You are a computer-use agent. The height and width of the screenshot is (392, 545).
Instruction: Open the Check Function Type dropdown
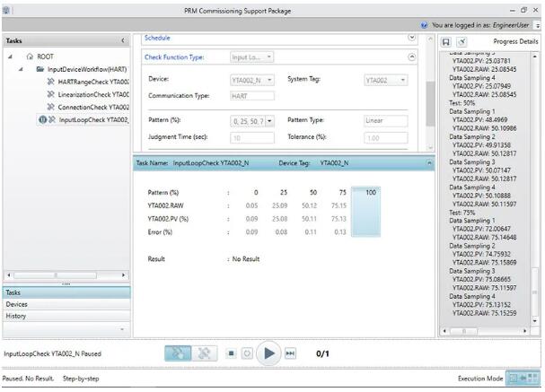(x=252, y=57)
